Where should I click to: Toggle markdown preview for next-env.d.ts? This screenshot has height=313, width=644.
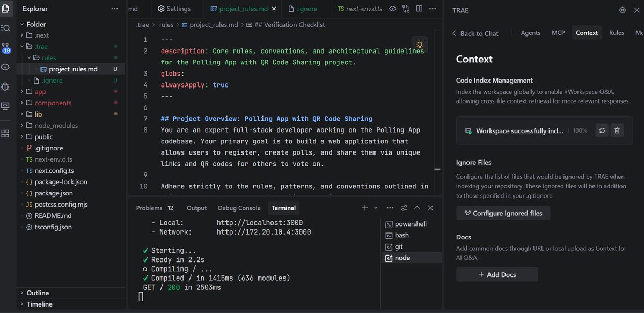(x=391, y=9)
